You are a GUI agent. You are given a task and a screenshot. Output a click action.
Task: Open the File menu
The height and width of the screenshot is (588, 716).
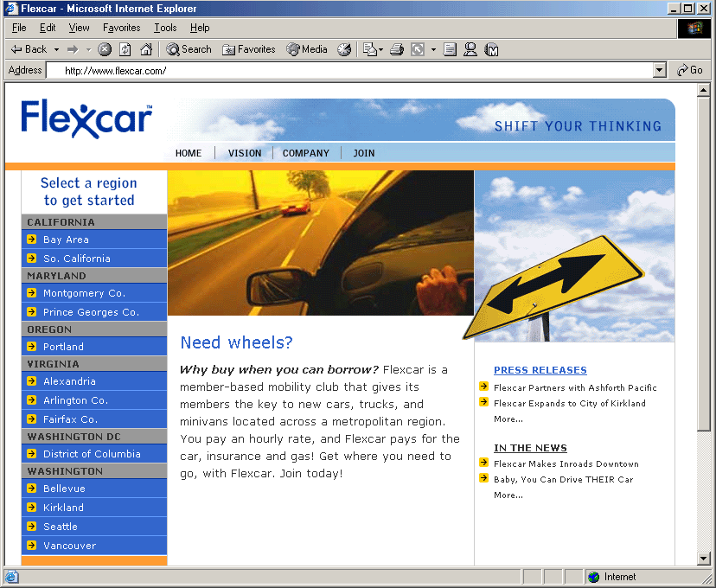19,28
